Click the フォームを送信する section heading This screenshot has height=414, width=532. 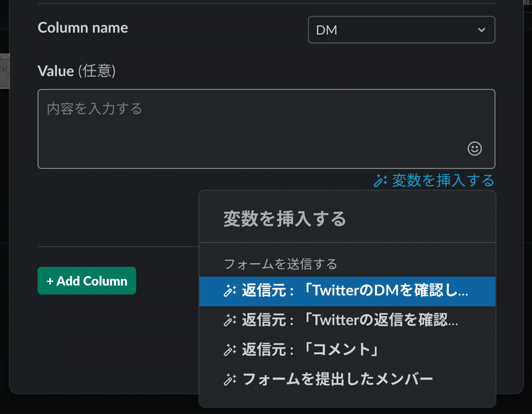(280, 264)
